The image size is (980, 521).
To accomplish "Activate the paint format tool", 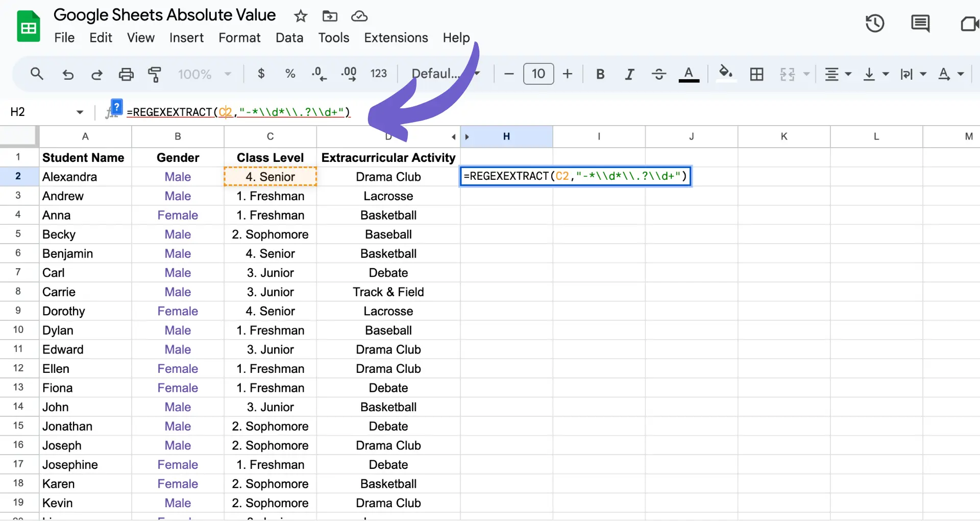I will coord(155,75).
